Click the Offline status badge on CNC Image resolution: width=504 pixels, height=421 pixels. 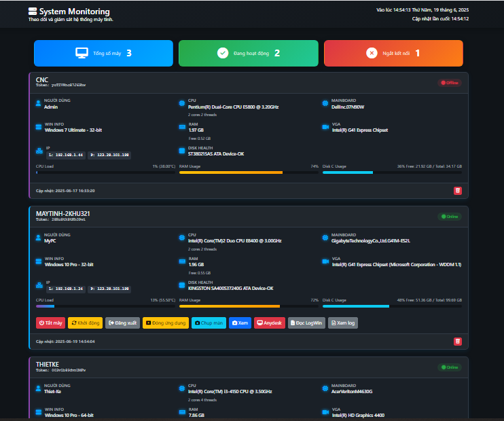point(450,83)
